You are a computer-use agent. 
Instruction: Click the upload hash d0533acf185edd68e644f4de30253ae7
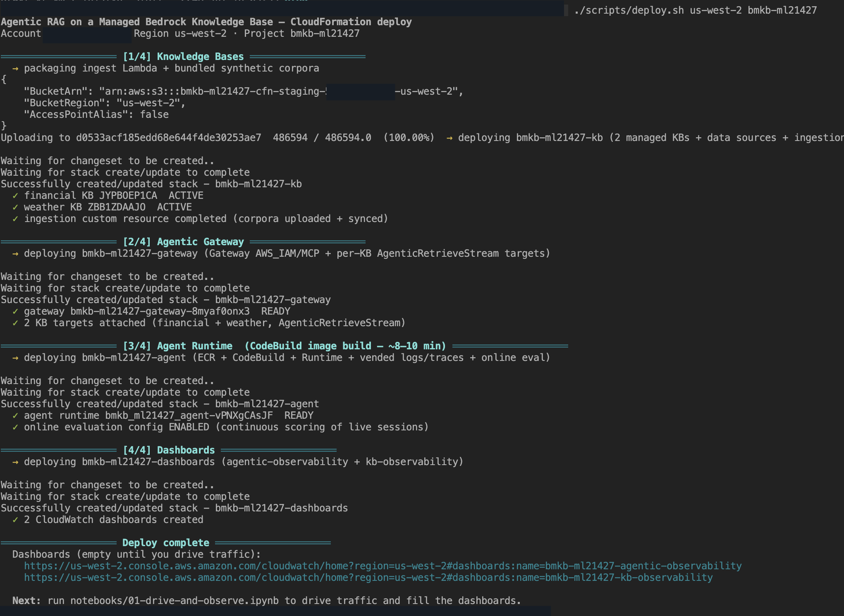(169, 138)
